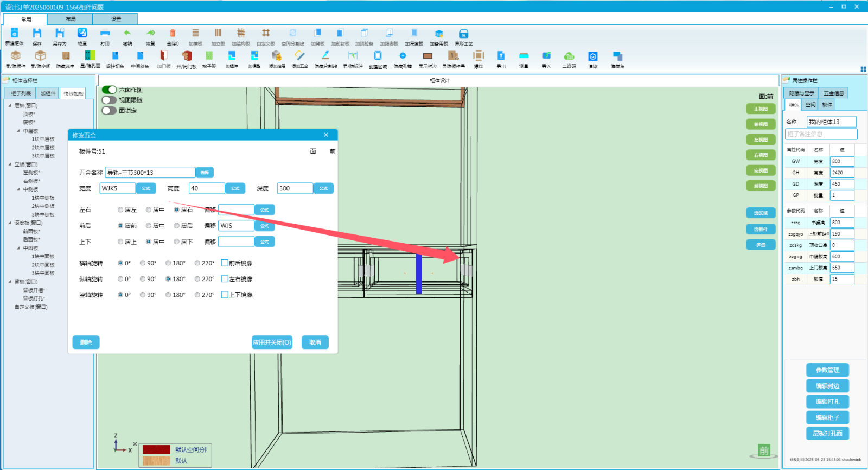Click the 撤销 undo arrow icon
The height and width of the screenshot is (470, 868).
(127, 34)
